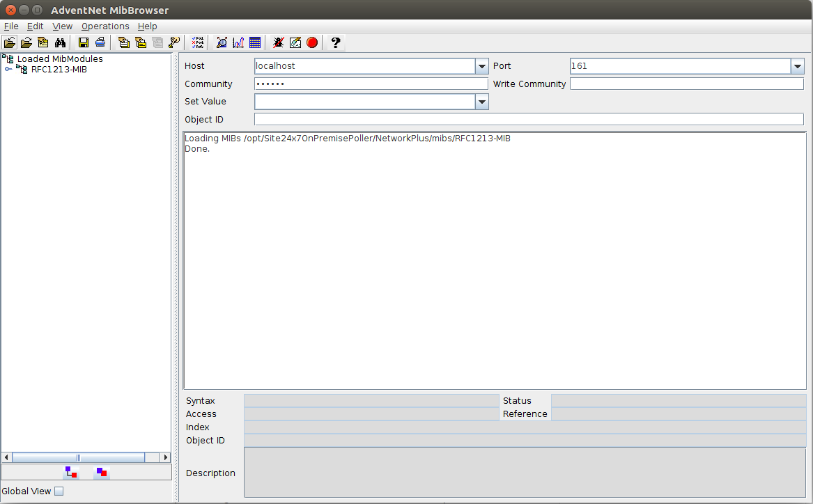This screenshot has width=813, height=504.
Task: Open the SNMP table view icon
Action: 255,42
